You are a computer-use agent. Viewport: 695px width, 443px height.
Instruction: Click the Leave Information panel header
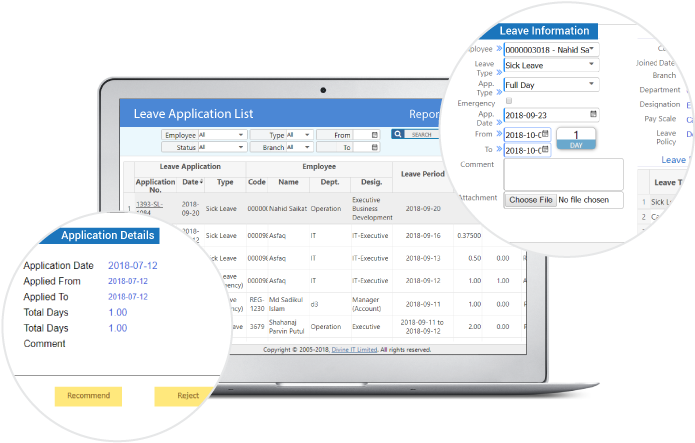(x=544, y=31)
